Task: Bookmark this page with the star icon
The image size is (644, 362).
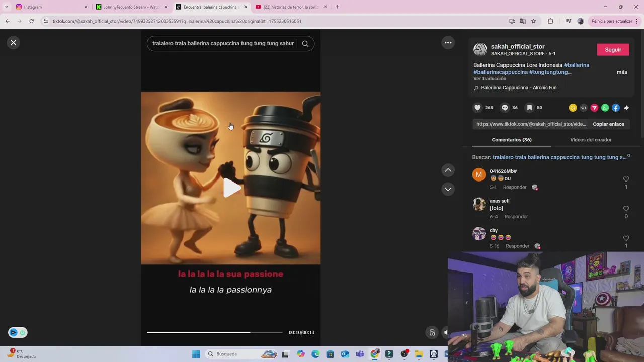Action: [533, 21]
